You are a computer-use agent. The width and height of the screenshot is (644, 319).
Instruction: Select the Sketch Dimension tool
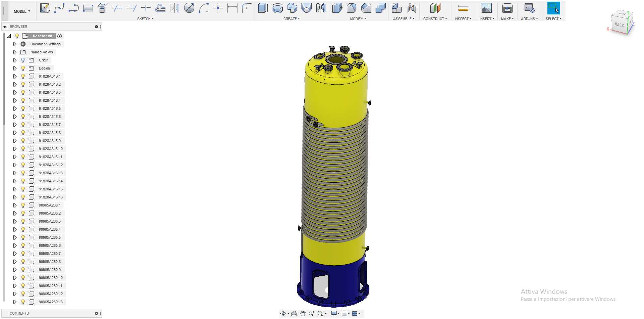232,8
